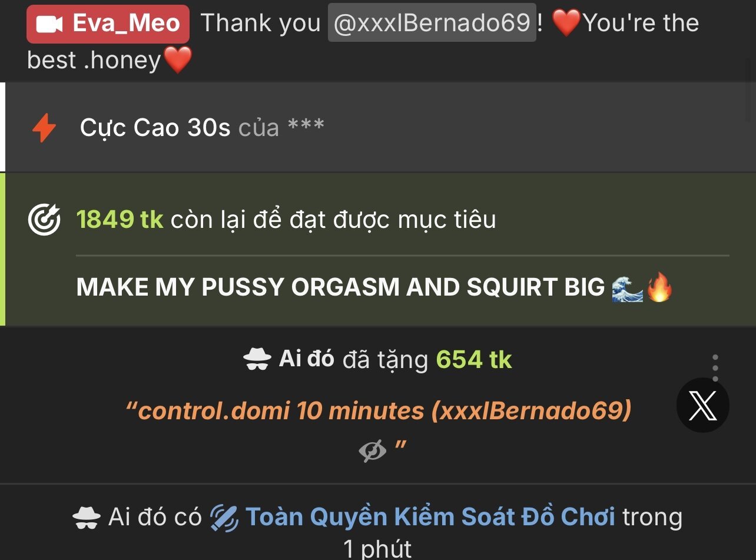Select the 654 tk tip amount

(x=474, y=359)
